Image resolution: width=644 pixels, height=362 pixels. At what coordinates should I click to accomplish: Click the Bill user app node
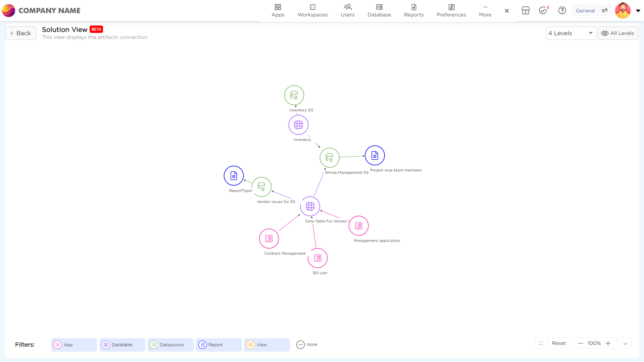317,258
